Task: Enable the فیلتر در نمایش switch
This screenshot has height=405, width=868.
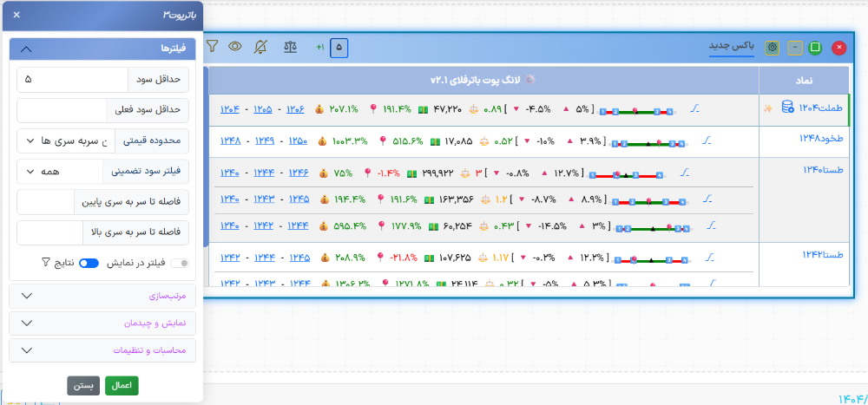Action: pos(180,264)
